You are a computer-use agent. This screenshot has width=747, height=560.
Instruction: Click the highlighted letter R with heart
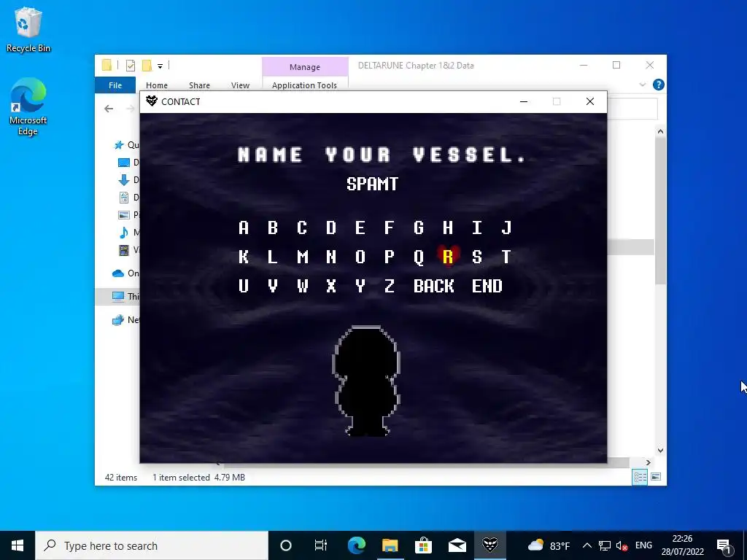tap(448, 257)
